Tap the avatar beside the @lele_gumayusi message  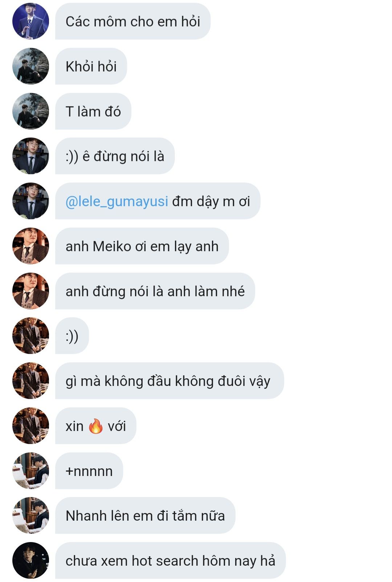pos(30,201)
